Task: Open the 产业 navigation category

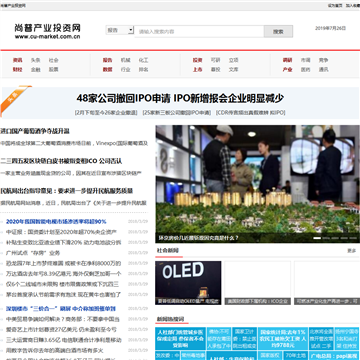Action: pos(287,70)
